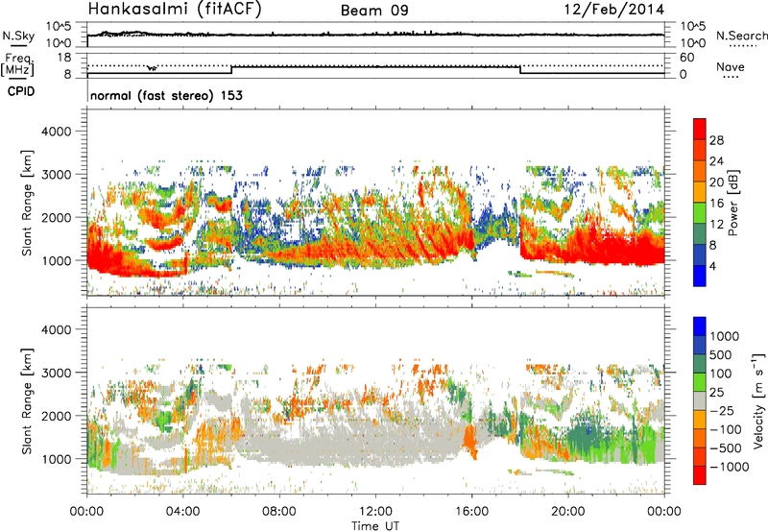
Task: Click the '18' frequency axis value
Action: coord(64,58)
